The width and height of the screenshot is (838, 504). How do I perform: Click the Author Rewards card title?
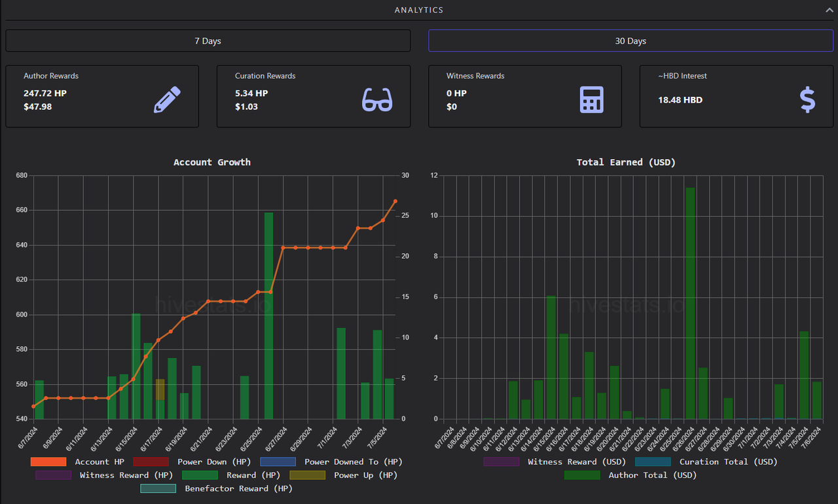51,76
